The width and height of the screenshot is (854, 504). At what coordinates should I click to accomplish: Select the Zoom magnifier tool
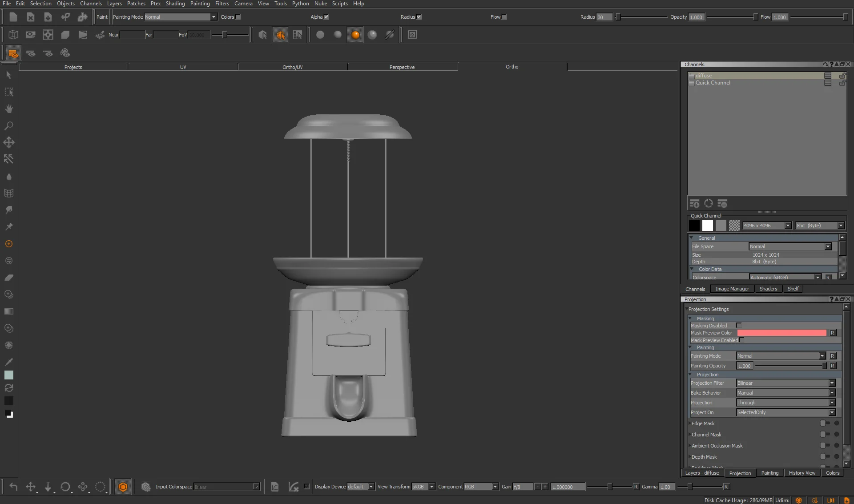click(8, 126)
